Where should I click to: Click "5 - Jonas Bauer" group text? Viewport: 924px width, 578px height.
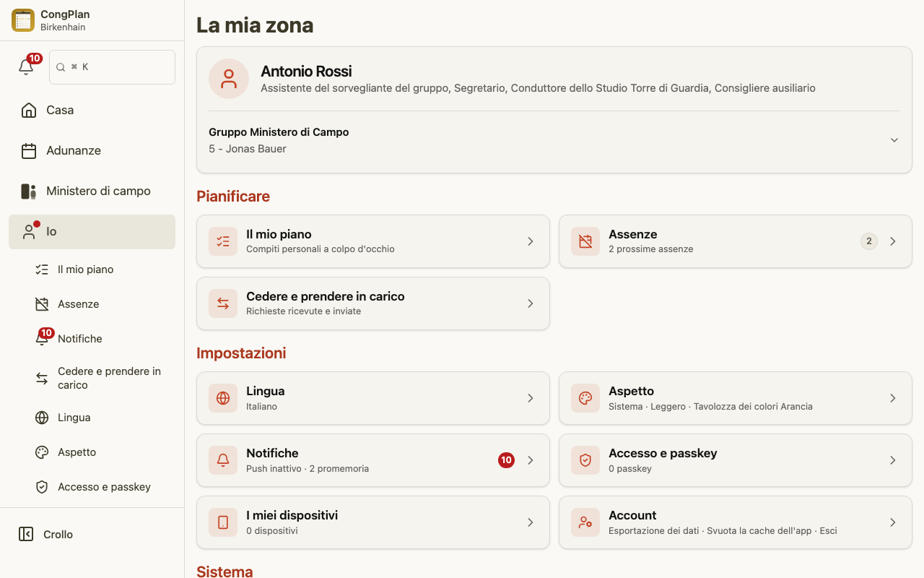(x=248, y=149)
